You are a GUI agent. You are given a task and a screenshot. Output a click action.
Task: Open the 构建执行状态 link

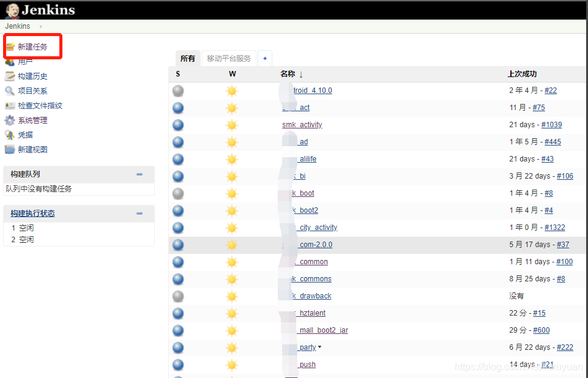[32, 213]
